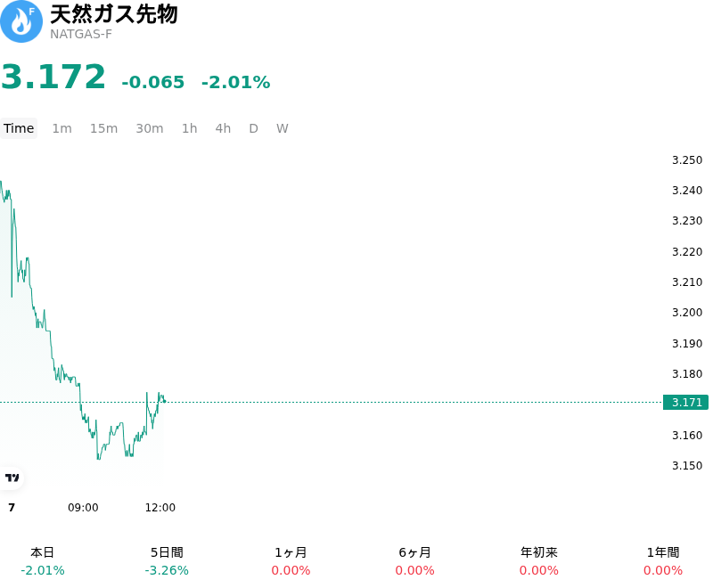
Task: Select the Time chart interval
Action: pos(19,128)
